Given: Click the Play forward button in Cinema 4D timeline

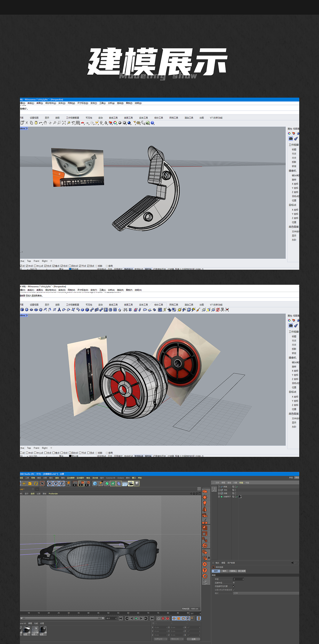Looking at the screenshot, I should pos(136,618).
